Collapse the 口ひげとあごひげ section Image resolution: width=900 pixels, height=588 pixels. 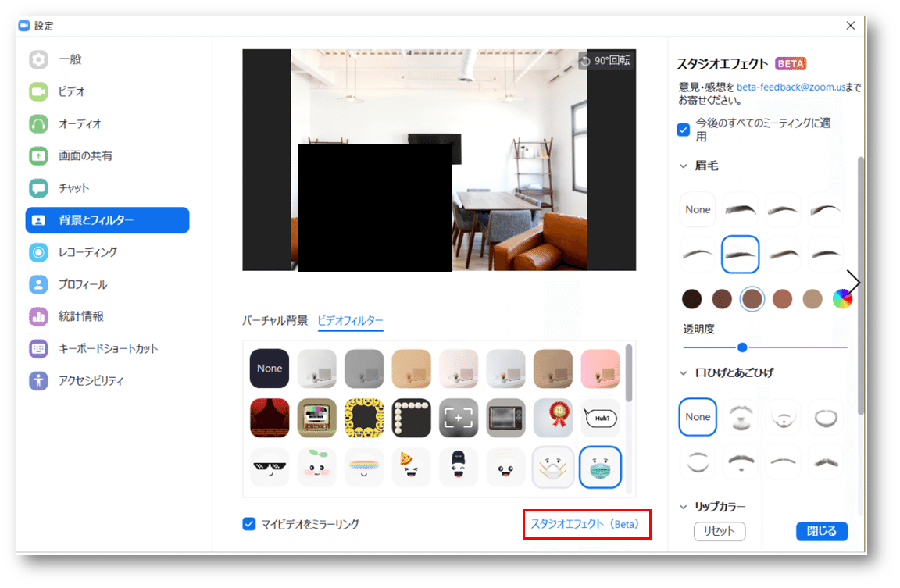(x=683, y=373)
